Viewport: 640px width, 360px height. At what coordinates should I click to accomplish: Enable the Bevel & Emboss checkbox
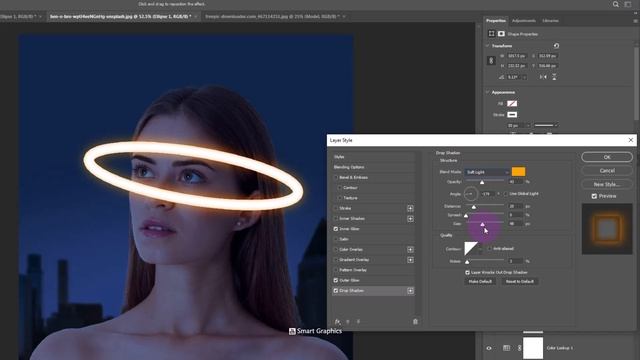pos(336,178)
